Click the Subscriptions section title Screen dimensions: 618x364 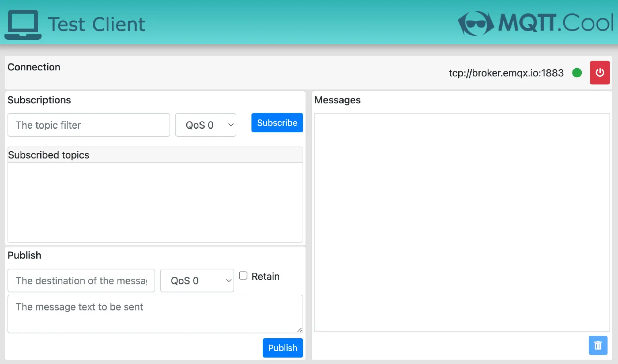(39, 100)
